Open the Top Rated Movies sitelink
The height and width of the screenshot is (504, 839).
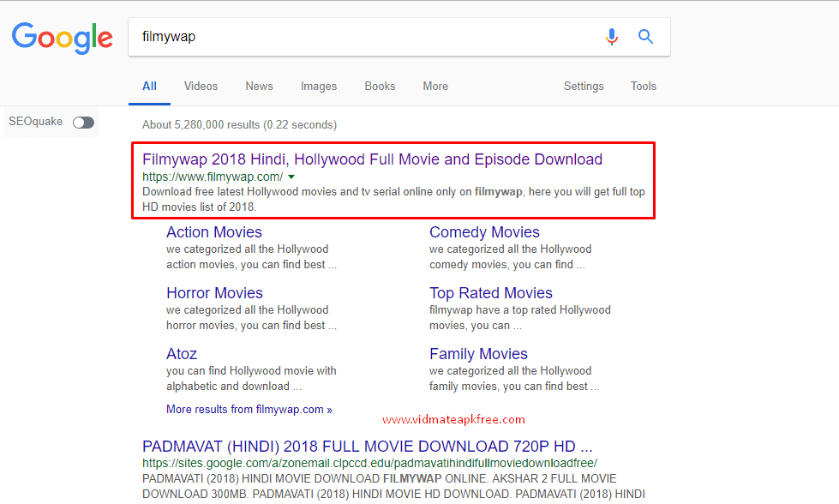click(490, 292)
